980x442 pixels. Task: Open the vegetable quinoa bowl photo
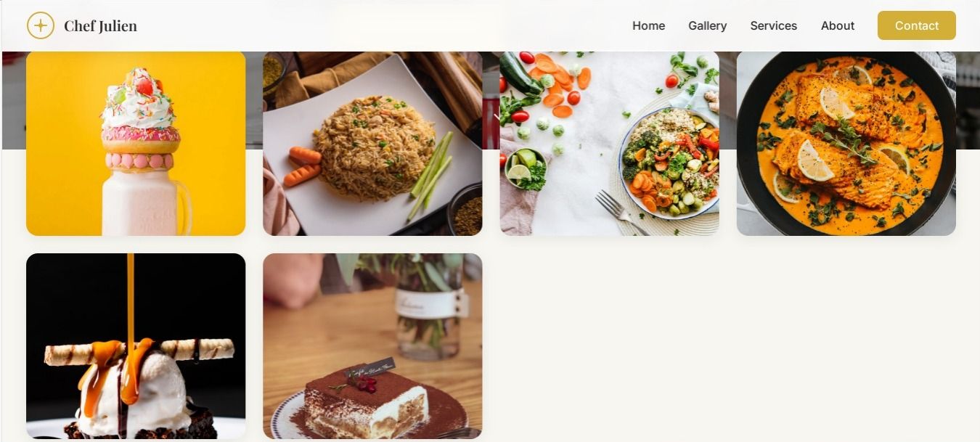[609, 143]
